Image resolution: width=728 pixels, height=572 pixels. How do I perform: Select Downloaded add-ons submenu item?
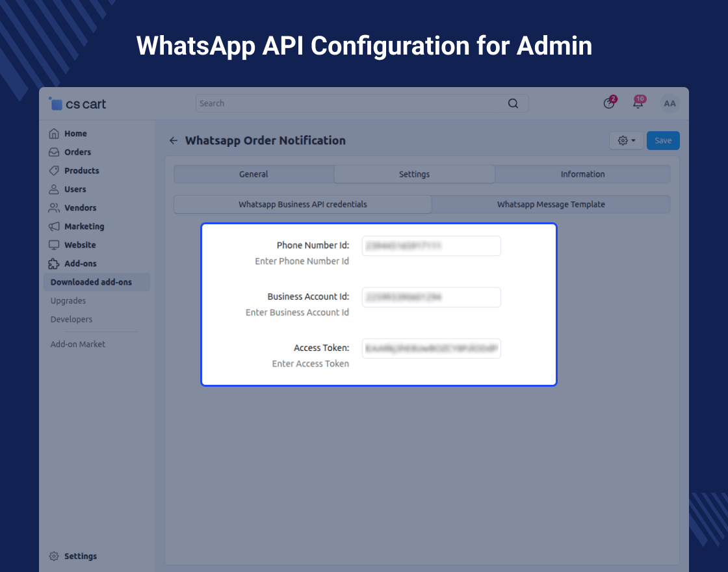pos(97,282)
